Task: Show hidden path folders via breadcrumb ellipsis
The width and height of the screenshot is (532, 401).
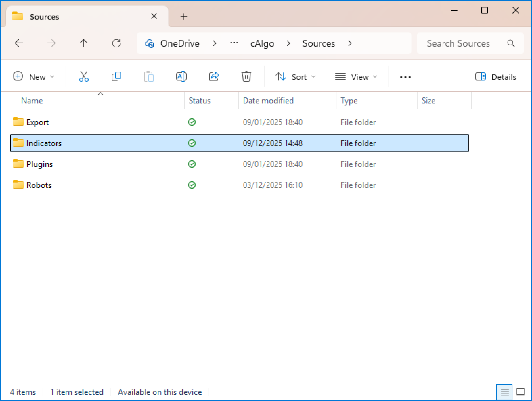Action: pyautogui.click(x=234, y=43)
